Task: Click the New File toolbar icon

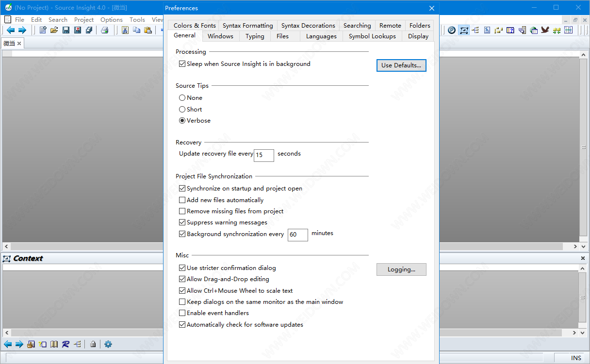Action: 43,30
